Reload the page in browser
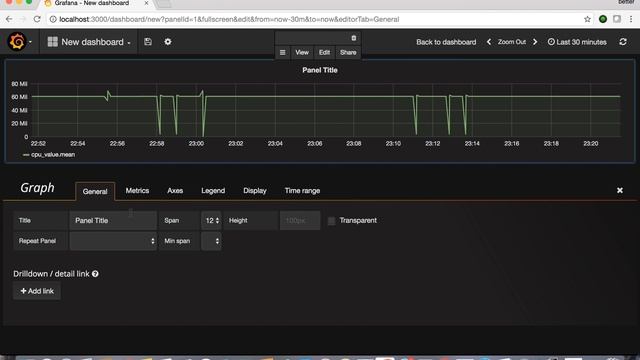 37,19
